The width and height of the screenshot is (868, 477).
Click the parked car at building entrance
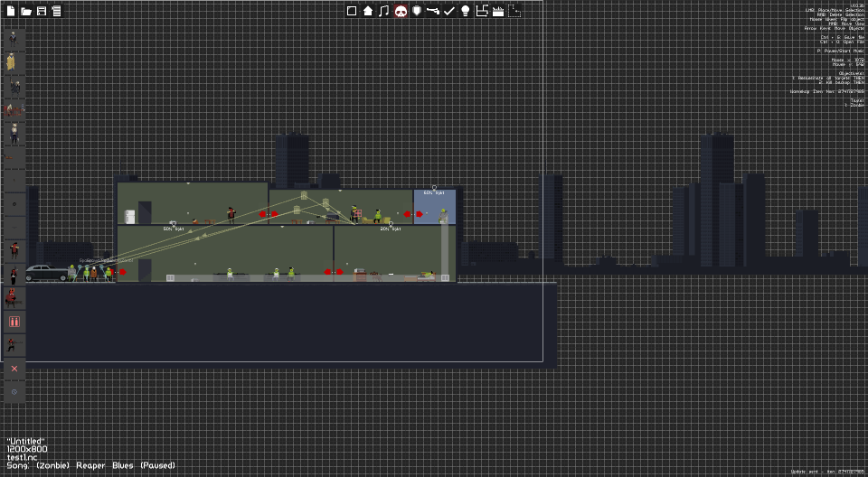click(46, 273)
